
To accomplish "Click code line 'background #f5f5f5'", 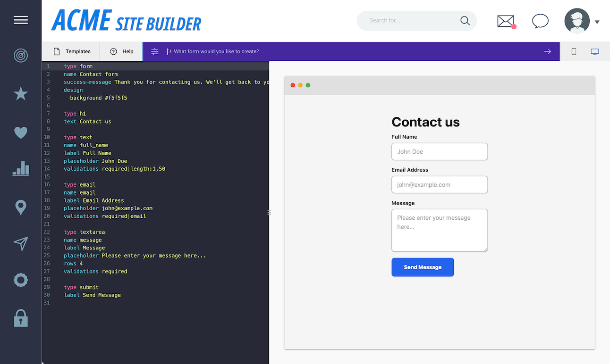I will point(99,98).
